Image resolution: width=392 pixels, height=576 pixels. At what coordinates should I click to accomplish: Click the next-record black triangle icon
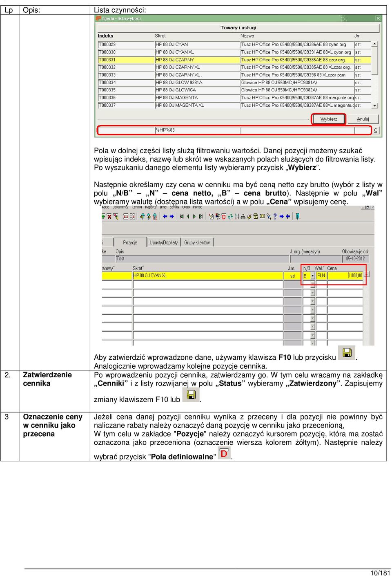[194, 217]
